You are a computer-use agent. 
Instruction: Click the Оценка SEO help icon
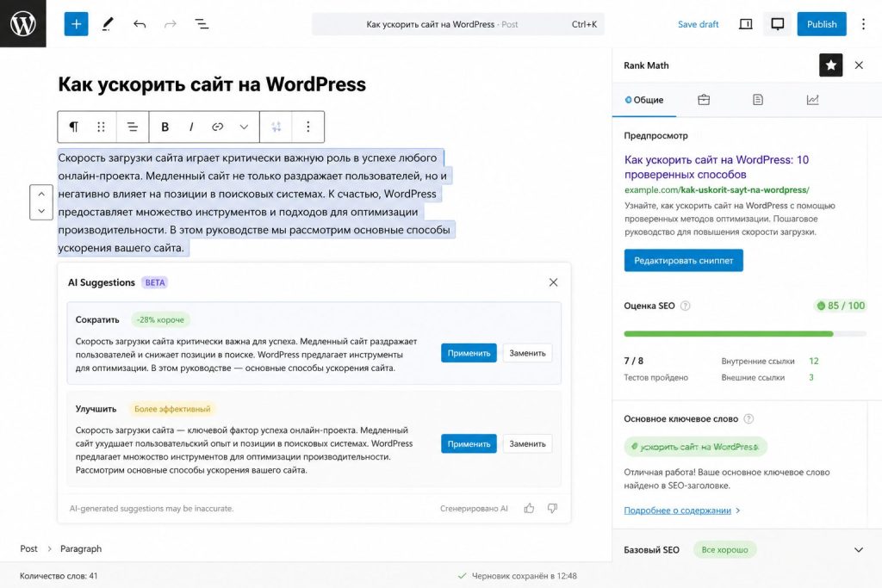(x=685, y=306)
